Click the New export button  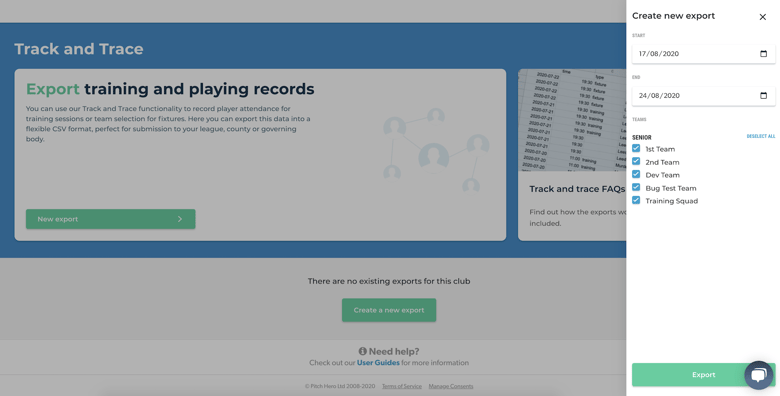(x=110, y=219)
